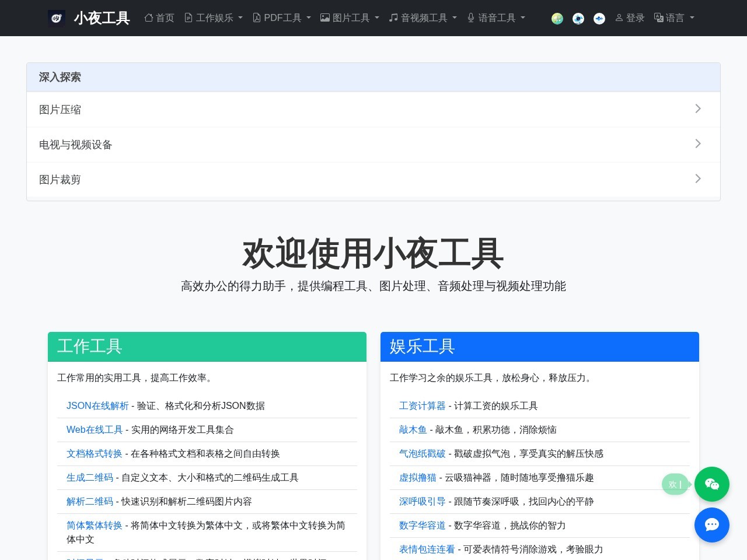Click chevron arrow on 图片裁剪 row
This screenshot has height=560, width=747.
point(698,179)
